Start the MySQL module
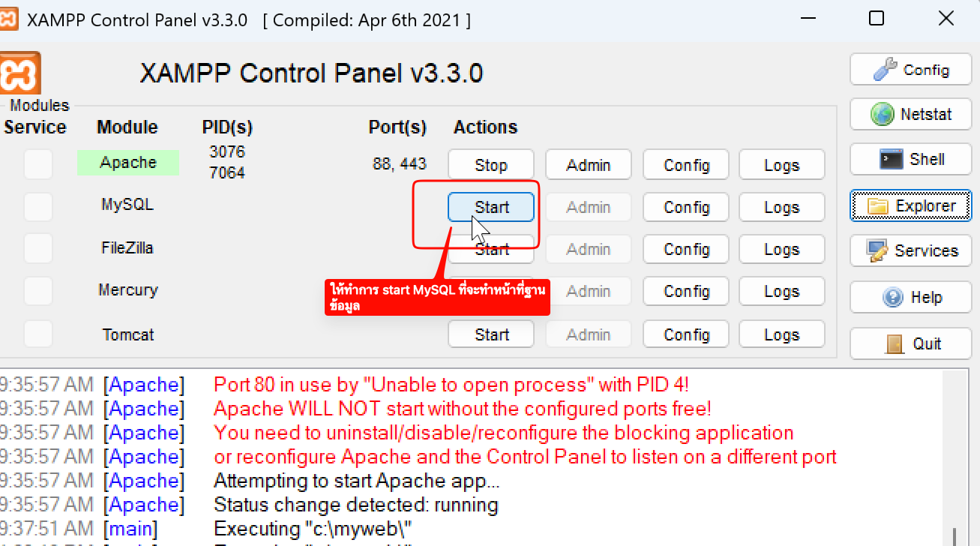This screenshot has height=546, width=980. pos(491,207)
